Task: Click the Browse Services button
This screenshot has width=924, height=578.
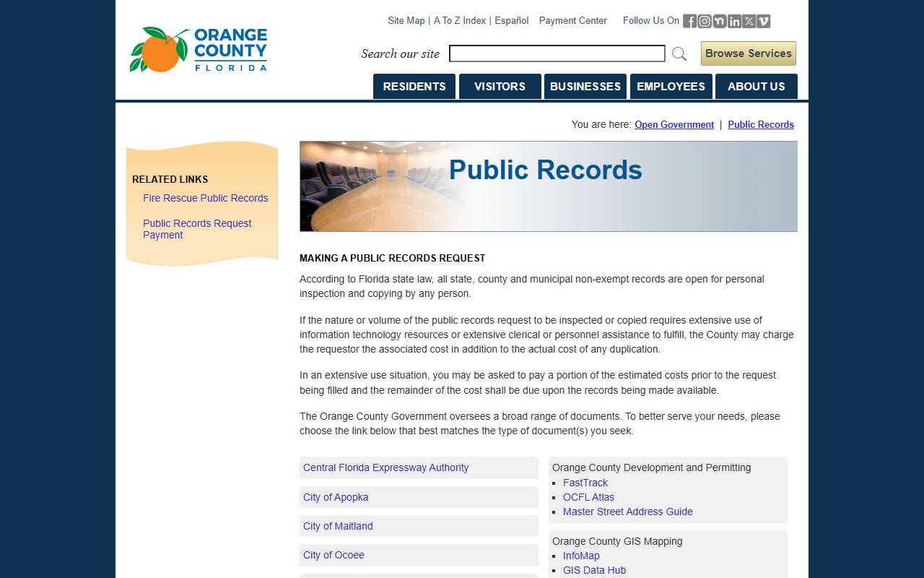Action: pos(749,53)
